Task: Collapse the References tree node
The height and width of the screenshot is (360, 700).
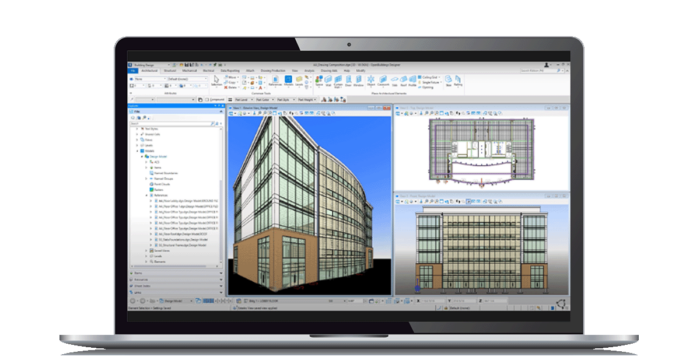Action: [x=146, y=195]
